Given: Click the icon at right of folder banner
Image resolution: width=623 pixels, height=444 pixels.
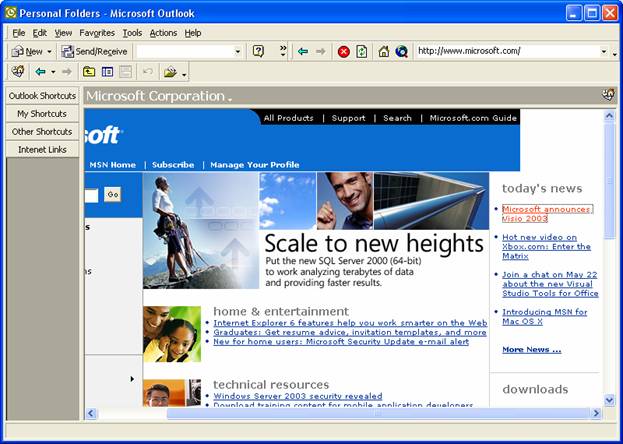Looking at the screenshot, I should 608,95.
